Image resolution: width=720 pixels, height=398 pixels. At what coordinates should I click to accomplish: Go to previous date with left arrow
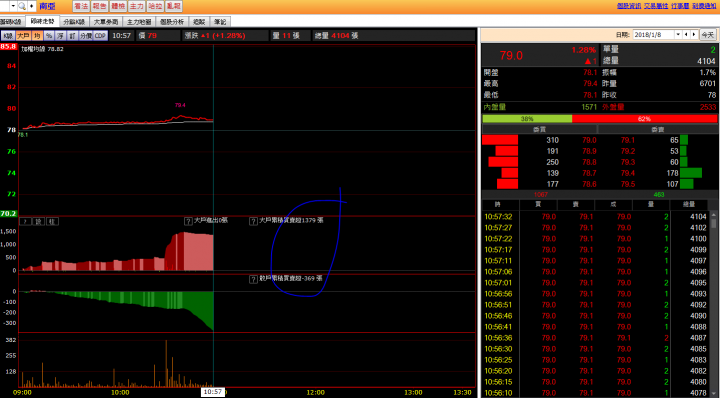(686, 35)
